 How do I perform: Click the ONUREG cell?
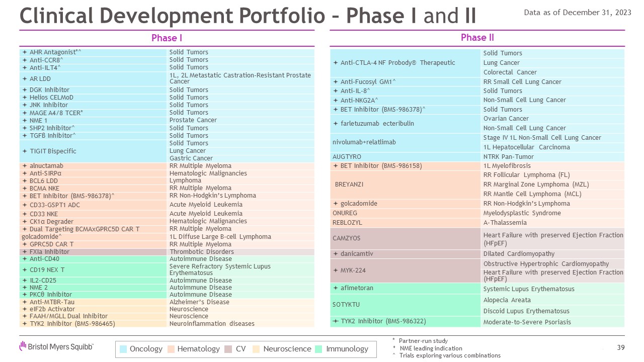point(406,213)
